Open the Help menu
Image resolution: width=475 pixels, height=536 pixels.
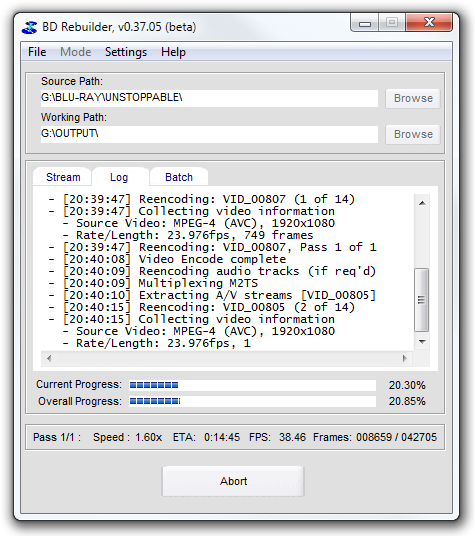pyautogui.click(x=173, y=52)
